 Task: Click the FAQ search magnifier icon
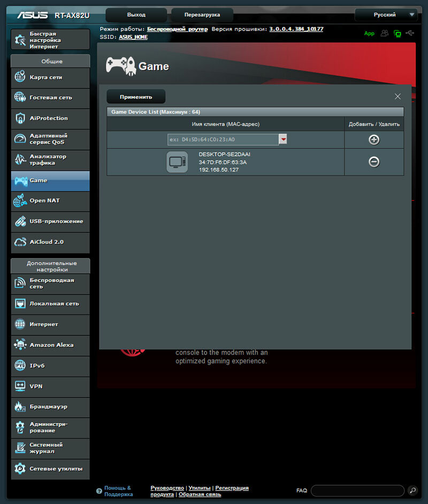point(412,490)
